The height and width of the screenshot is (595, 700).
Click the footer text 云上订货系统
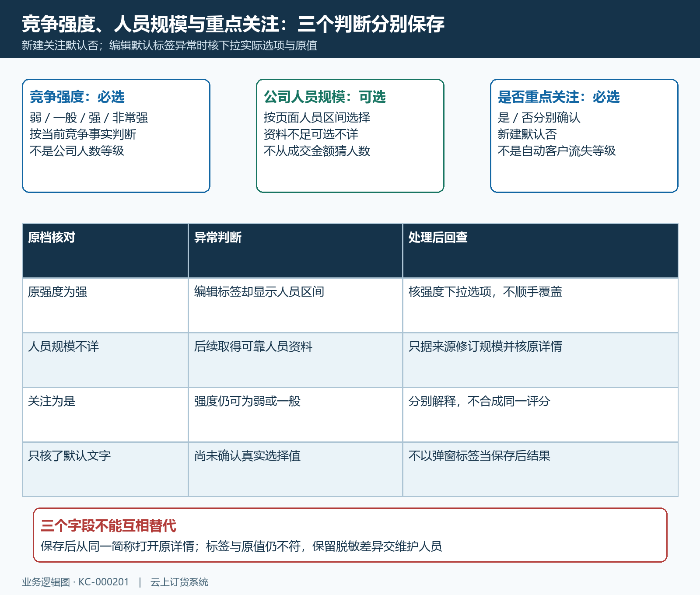pos(179,582)
